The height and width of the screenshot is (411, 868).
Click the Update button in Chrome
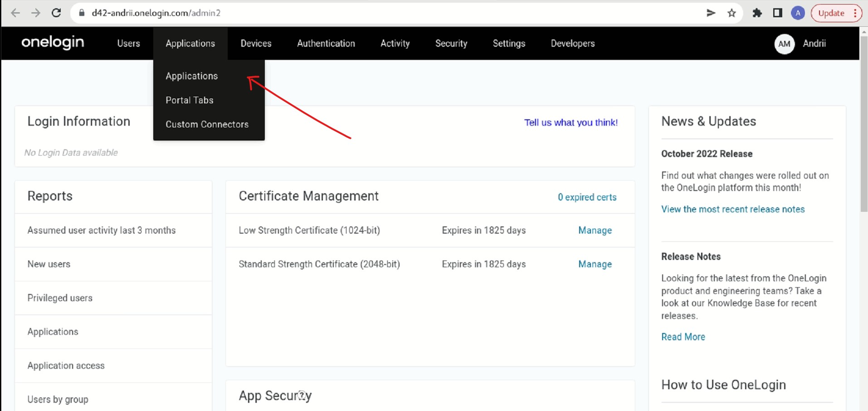point(831,13)
